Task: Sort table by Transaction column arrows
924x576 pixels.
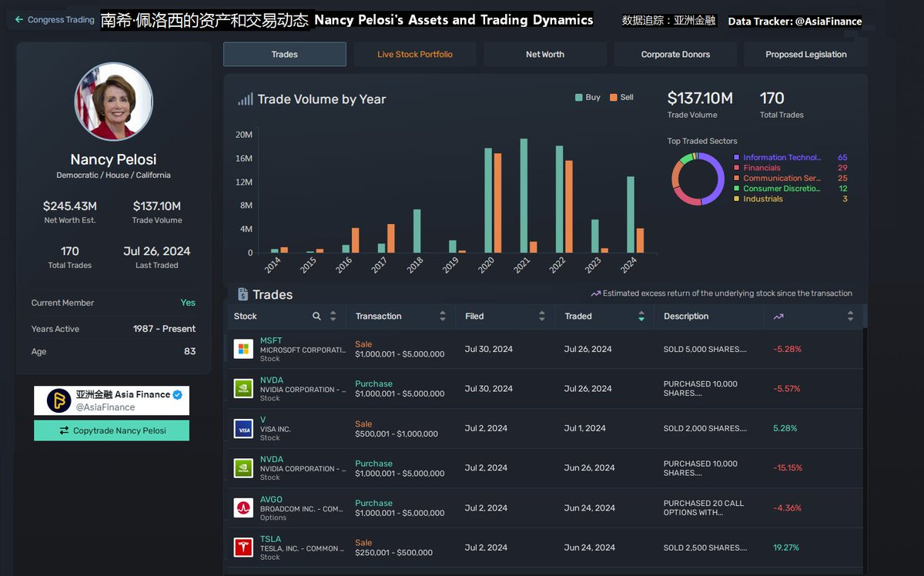Action: click(443, 316)
